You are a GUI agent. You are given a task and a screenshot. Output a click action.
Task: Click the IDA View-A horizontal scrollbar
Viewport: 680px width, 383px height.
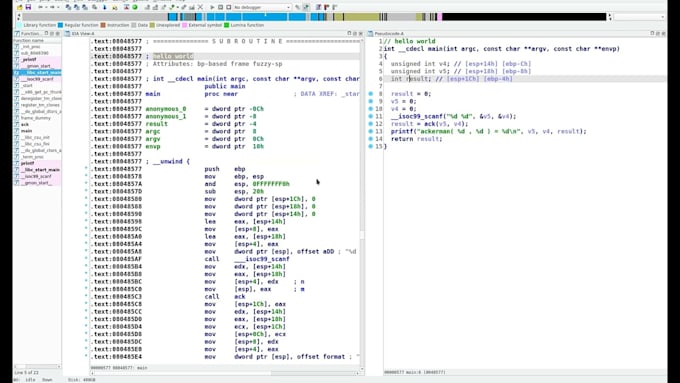225,373
